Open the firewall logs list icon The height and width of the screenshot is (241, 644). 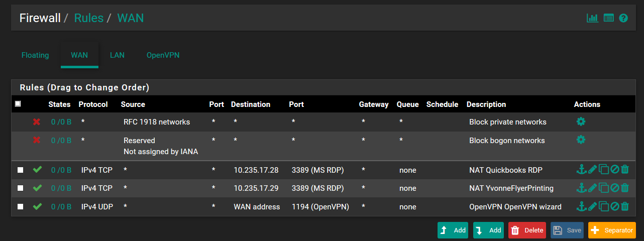[x=608, y=18]
